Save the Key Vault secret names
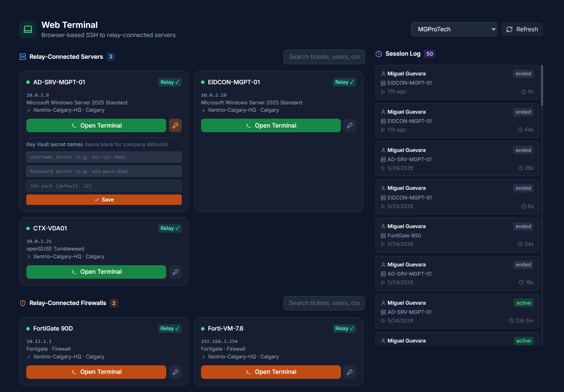The height and width of the screenshot is (392, 564). click(104, 199)
